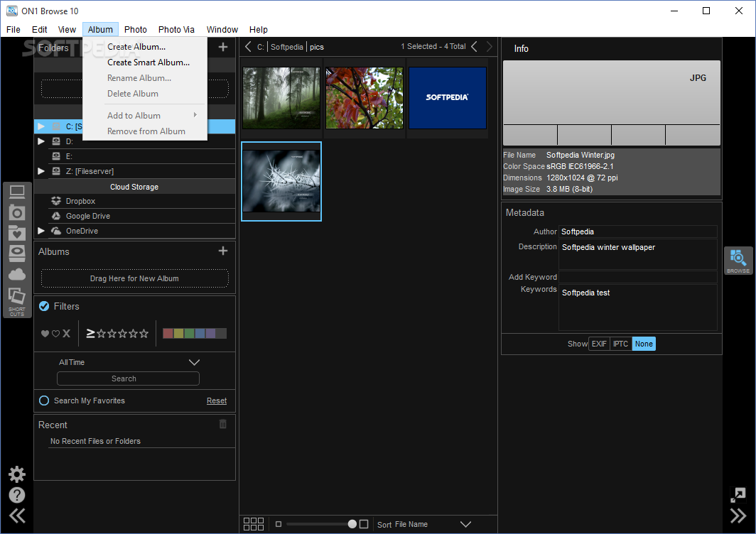Open the File menu

13,29
